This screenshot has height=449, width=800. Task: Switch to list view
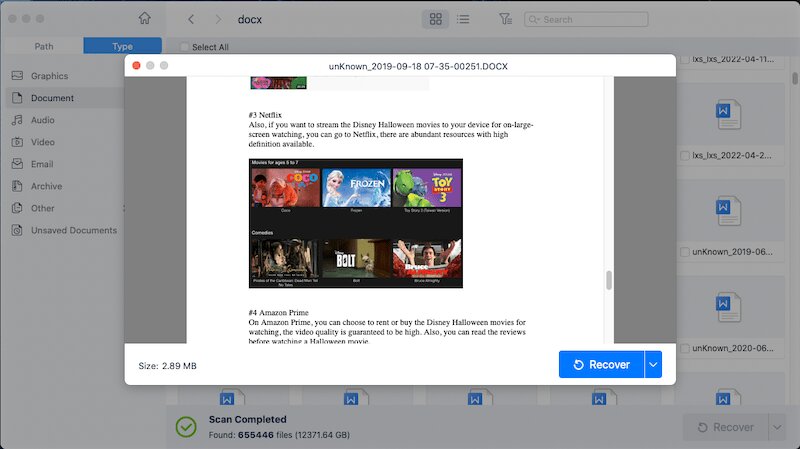pyautogui.click(x=463, y=19)
